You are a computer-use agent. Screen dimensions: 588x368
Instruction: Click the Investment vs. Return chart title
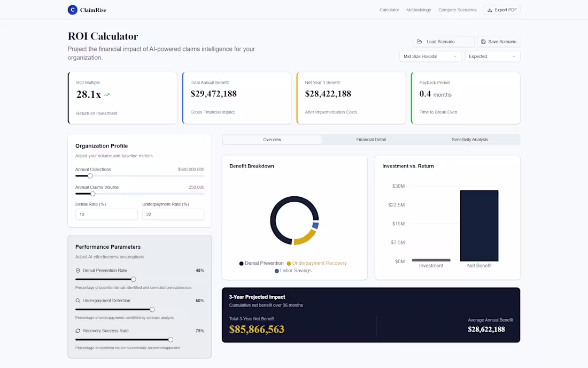point(408,166)
